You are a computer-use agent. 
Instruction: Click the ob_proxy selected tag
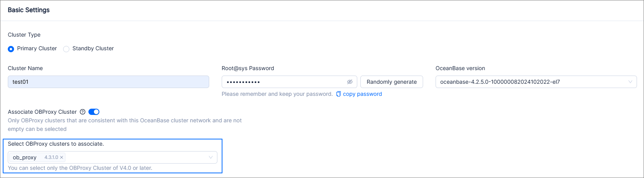(25, 157)
